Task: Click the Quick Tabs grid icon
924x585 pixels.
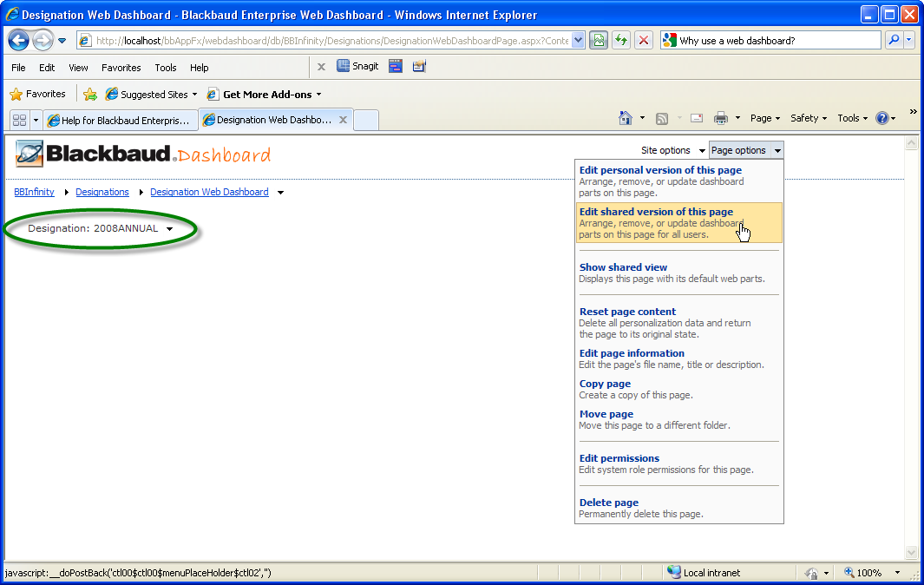Action: [x=19, y=121]
